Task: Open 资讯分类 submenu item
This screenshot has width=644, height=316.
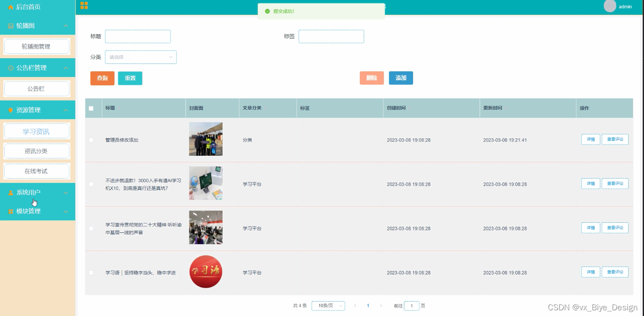Action: (37, 151)
